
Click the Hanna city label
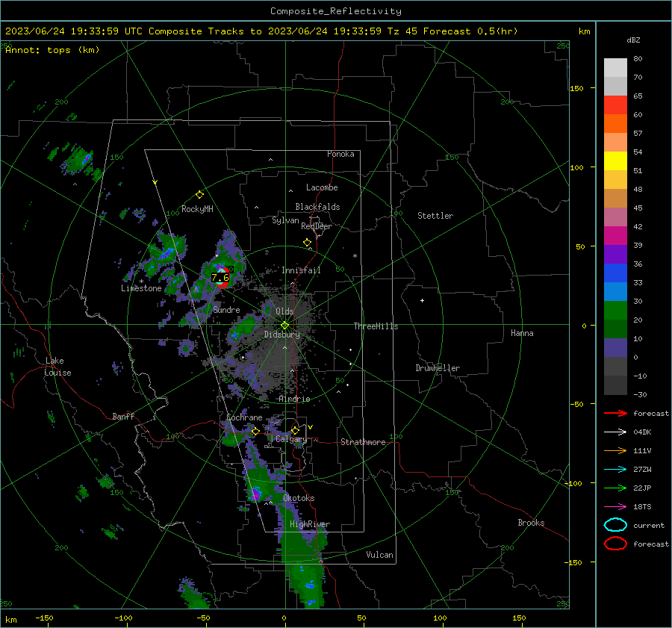pyautogui.click(x=522, y=333)
